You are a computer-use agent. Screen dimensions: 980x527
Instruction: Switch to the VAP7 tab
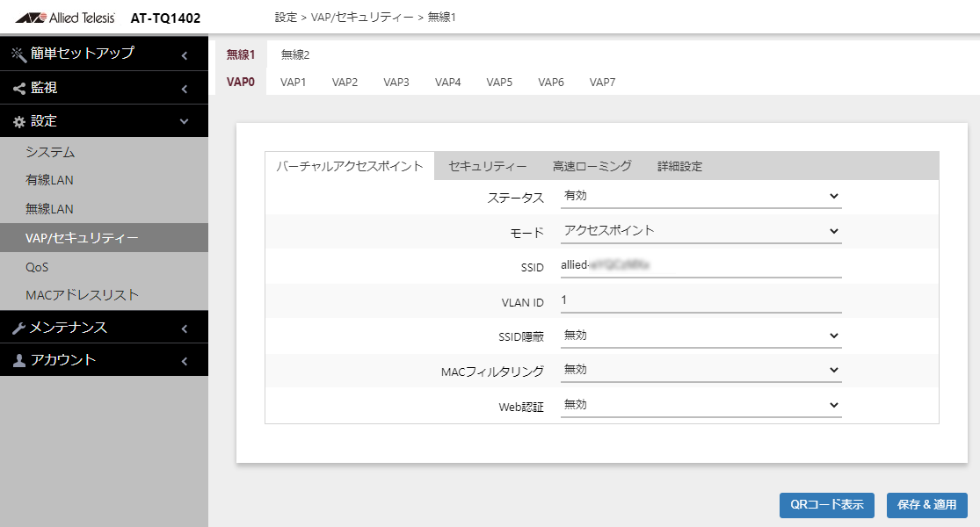(x=602, y=82)
